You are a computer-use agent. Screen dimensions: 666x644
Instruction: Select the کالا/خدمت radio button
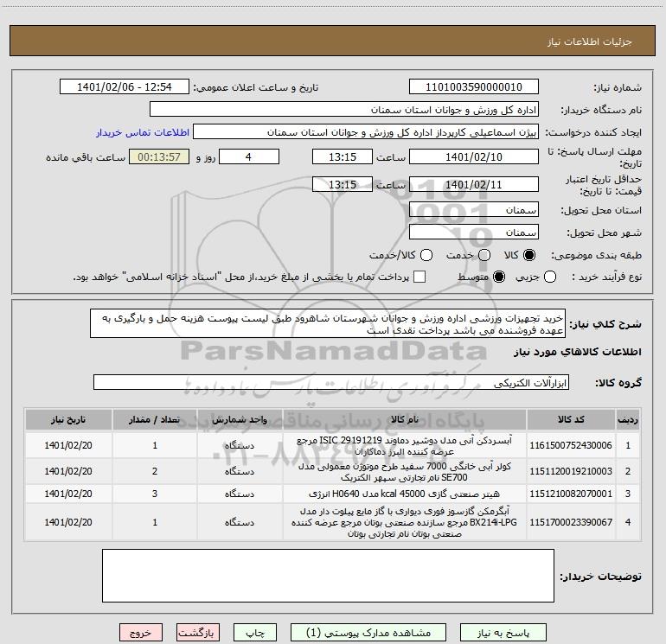pyautogui.click(x=426, y=255)
